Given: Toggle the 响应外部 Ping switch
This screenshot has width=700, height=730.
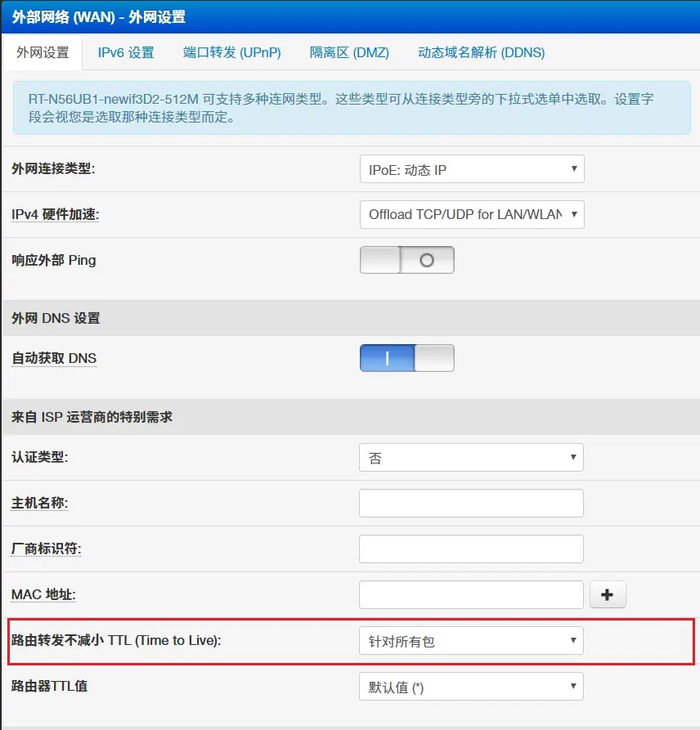Looking at the screenshot, I should [x=406, y=260].
